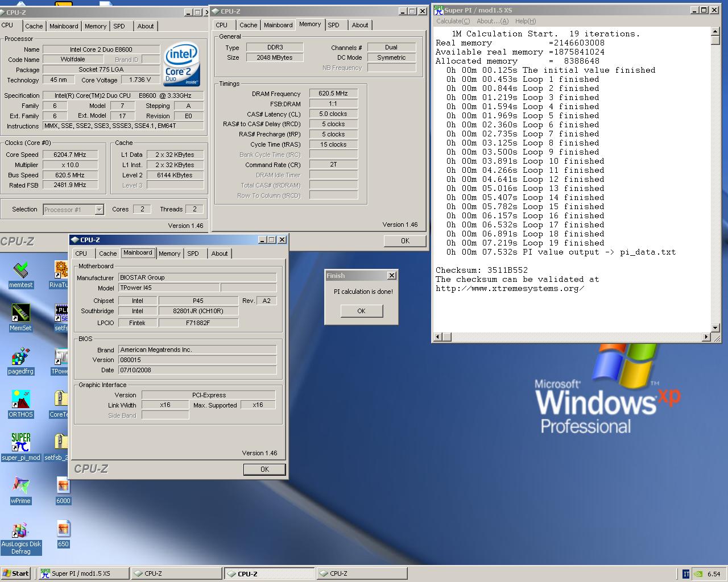Switch to Mainboard tab in Memory window

tap(278, 25)
